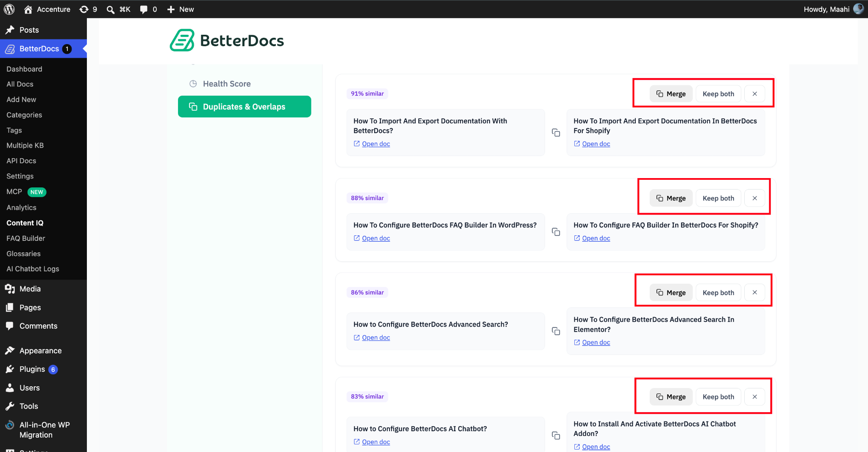Keep both docs for the 88% match
This screenshot has width=868, height=452.
[718, 198]
